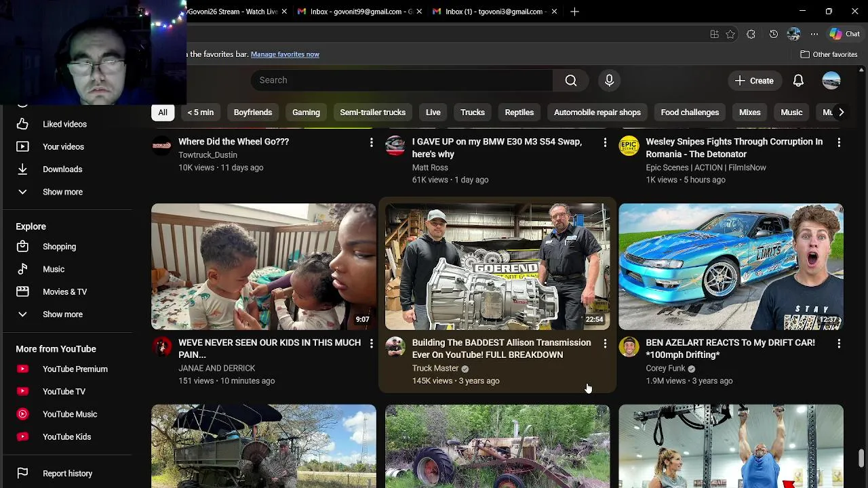The width and height of the screenshot is (868, 488).
Task: Open Report history in sidebar
Action: click(x=68, y=473)
